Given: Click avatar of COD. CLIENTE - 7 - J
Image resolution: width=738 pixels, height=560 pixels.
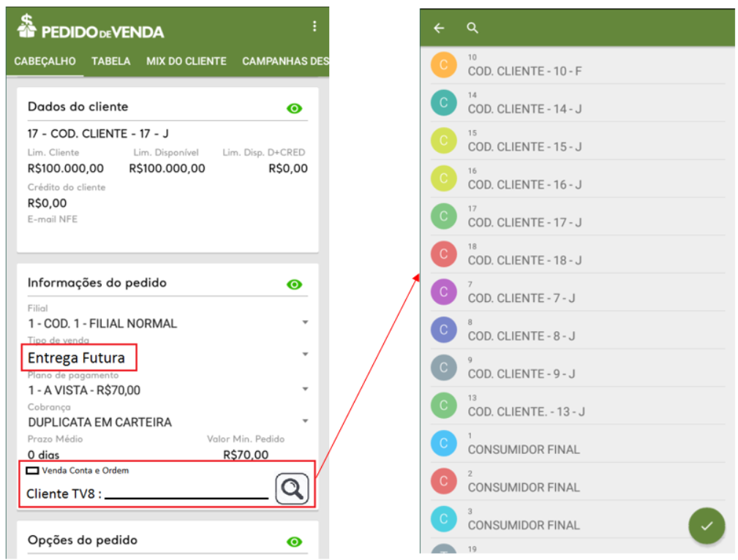Looking at the screenshot, I should (443, 292).
